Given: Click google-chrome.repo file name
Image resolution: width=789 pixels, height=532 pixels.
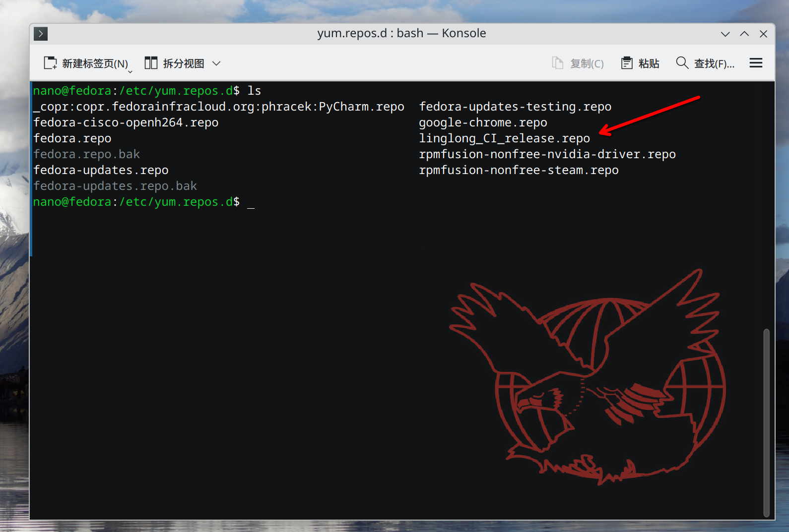Looking at the screenshot, I should pos(483,122).
